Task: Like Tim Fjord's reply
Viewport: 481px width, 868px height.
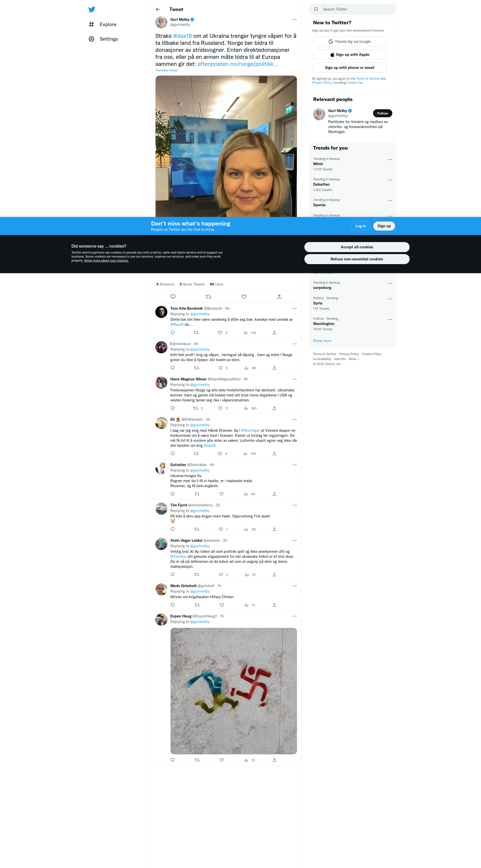Action: pos(221,529)
